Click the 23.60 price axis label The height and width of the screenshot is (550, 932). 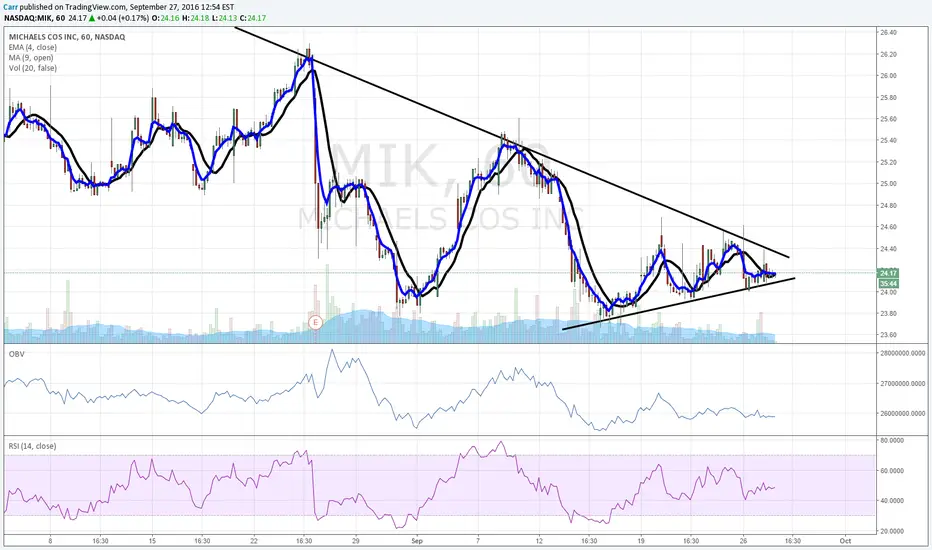click(888, 335)
